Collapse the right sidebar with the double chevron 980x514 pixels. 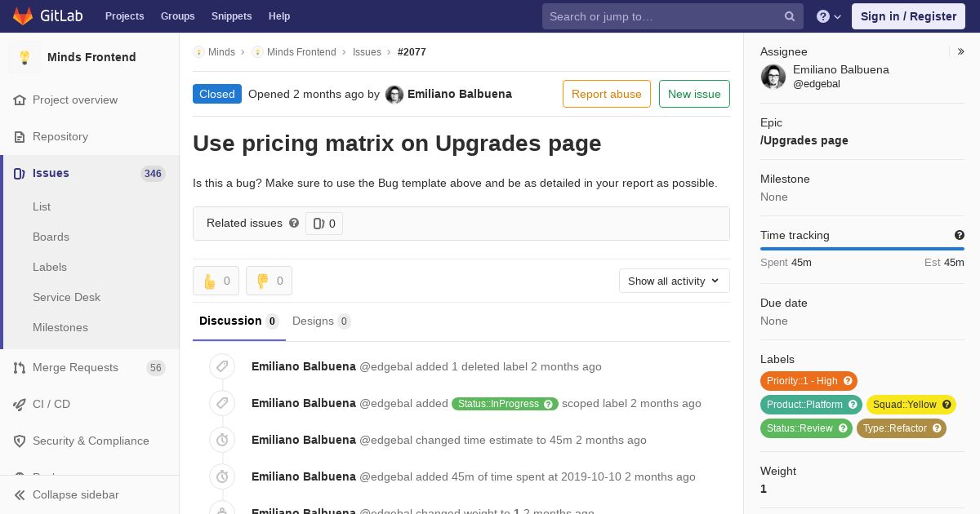(x=961, y=51)
